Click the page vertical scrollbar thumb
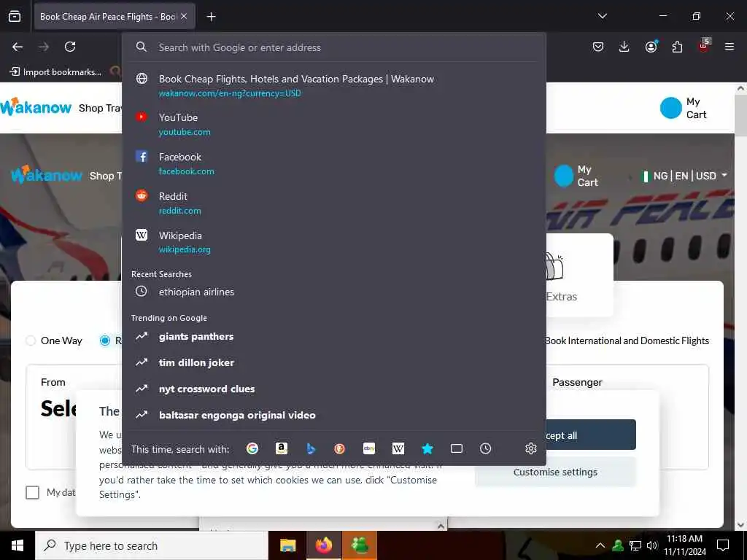 tap(741, 114)
